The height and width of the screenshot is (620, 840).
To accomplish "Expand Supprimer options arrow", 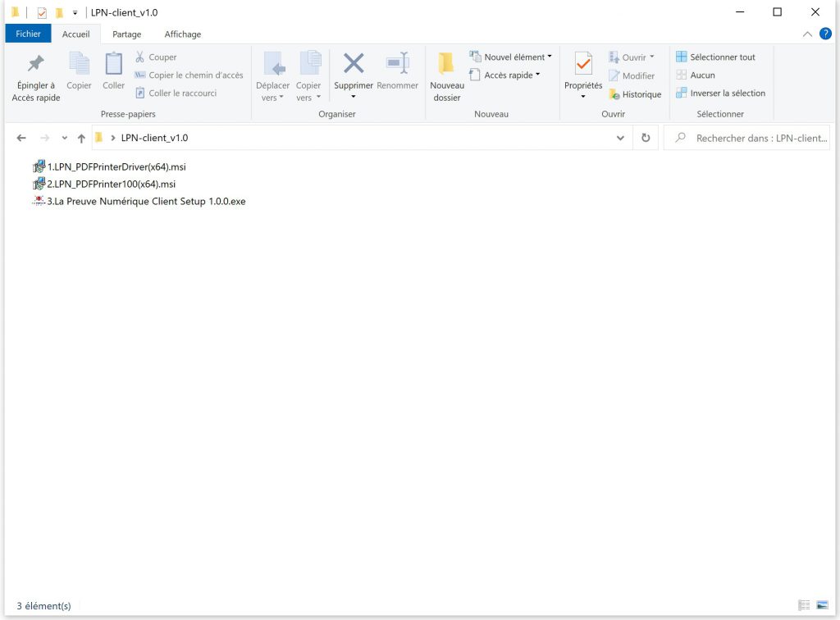I will point(354,97).
